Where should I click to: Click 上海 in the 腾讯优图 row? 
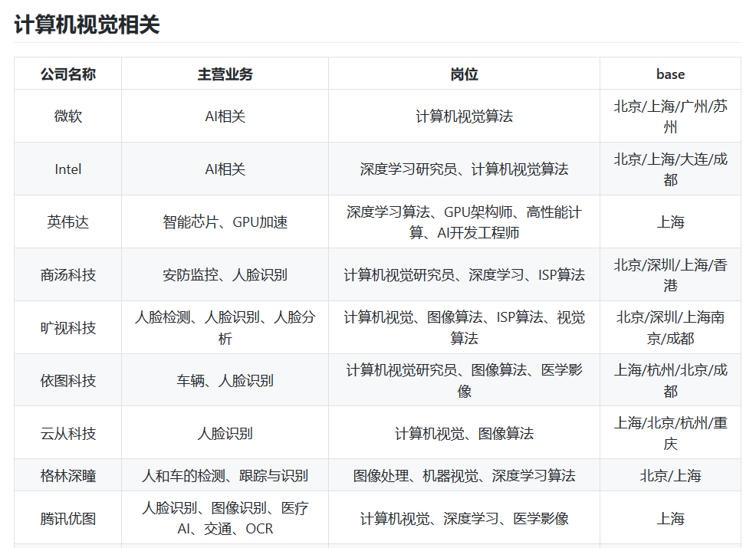pos(671,519)
